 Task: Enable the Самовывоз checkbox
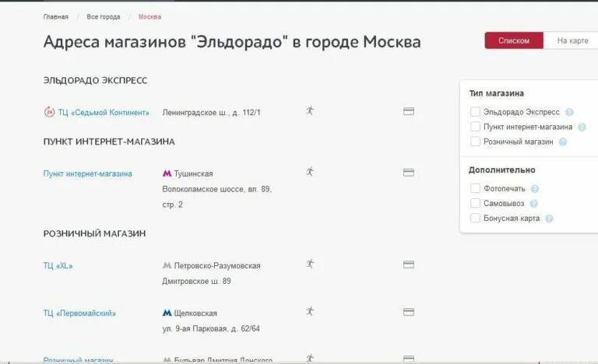pos(475,203)
